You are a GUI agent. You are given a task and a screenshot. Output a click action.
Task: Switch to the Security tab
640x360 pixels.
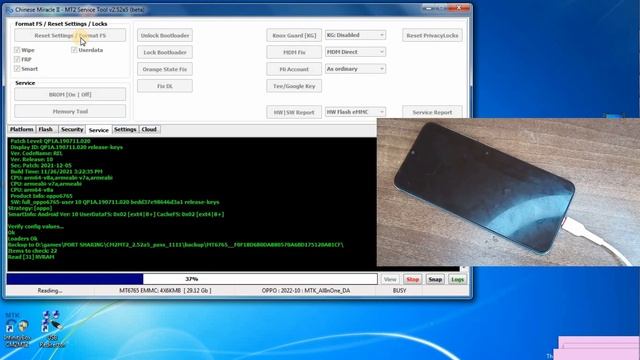tap(72, 129)
